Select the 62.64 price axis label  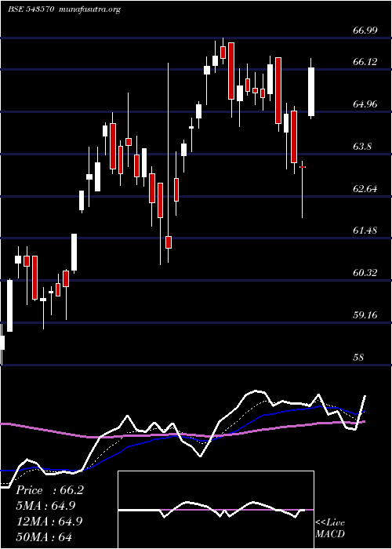[x=365, y=189]
